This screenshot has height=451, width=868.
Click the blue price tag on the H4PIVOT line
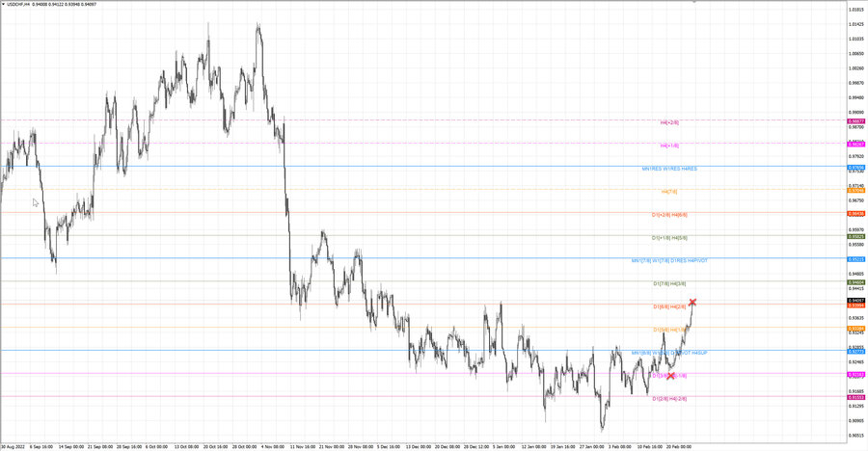[856, 259]
